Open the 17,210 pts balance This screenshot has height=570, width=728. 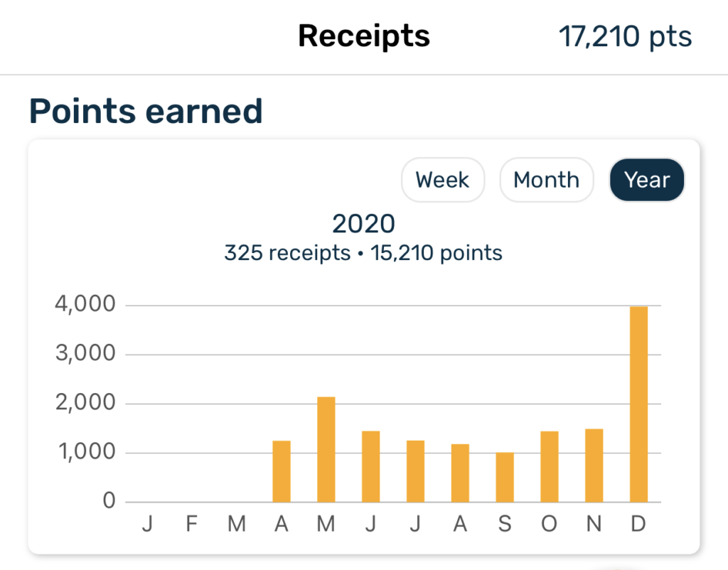coord(625,36)
